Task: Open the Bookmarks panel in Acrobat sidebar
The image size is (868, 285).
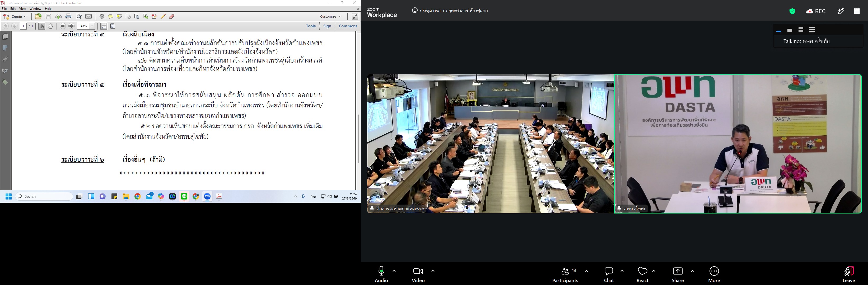Action: coord(5,48)
